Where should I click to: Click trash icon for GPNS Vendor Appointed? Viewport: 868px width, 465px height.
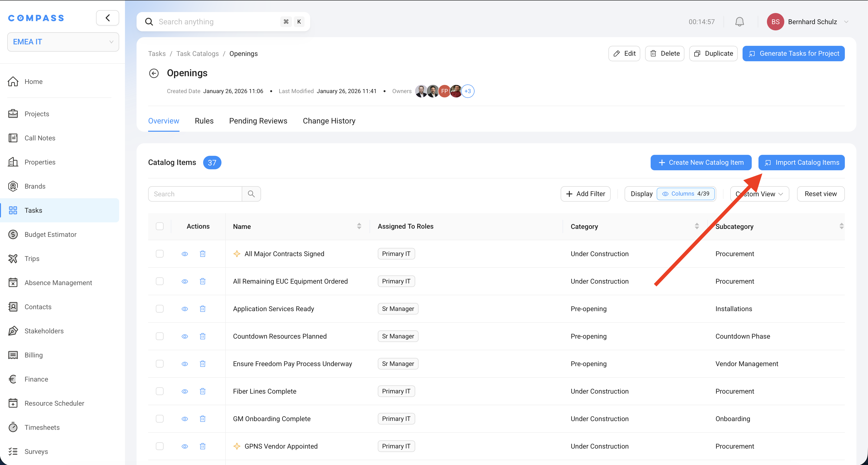coord(202,446)
